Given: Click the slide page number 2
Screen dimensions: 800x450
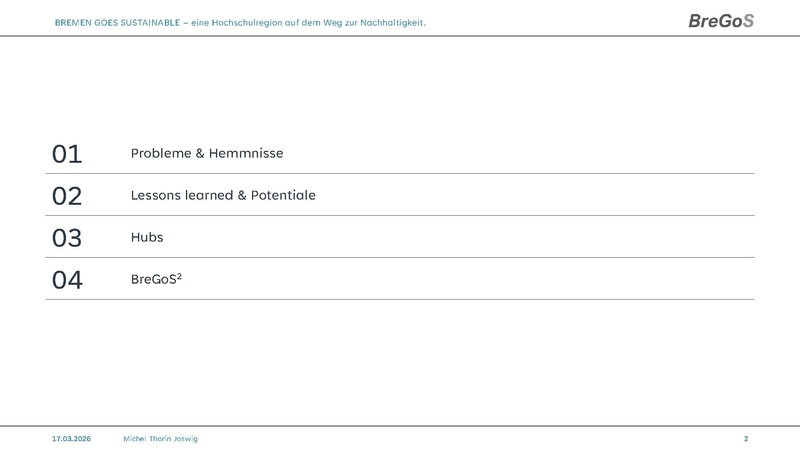Looking at the screenshot, I should [746, 439].
